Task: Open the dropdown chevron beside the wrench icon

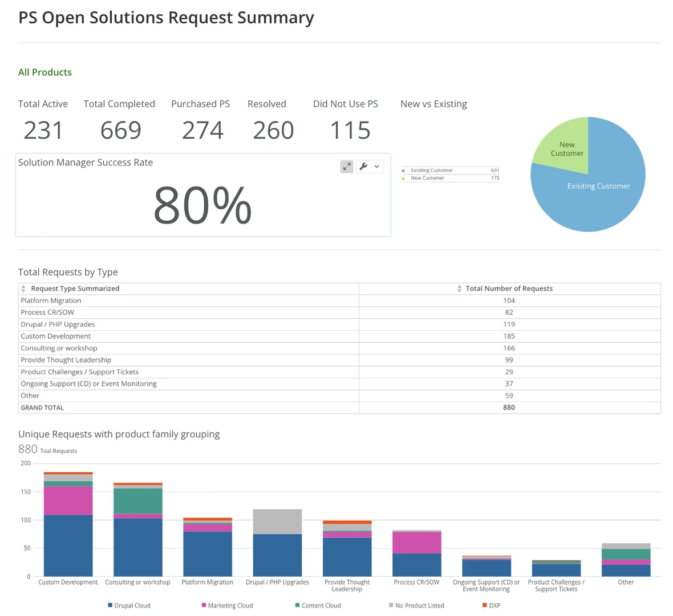Action: 376,167
